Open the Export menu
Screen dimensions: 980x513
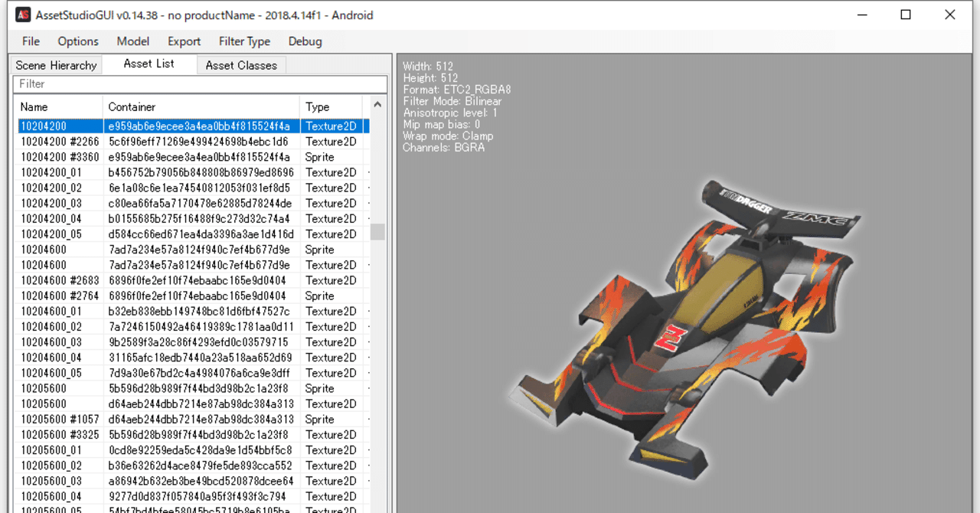pos(185,41)
